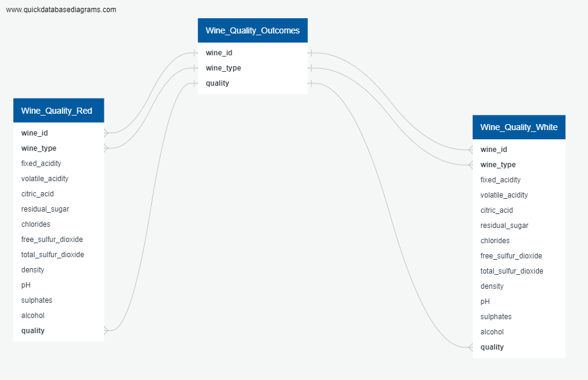588x380 pixels.
Task: Select volatile_acidity in Wine_Quality_Red
Action: pyautogui.click(x=46, y=178)
